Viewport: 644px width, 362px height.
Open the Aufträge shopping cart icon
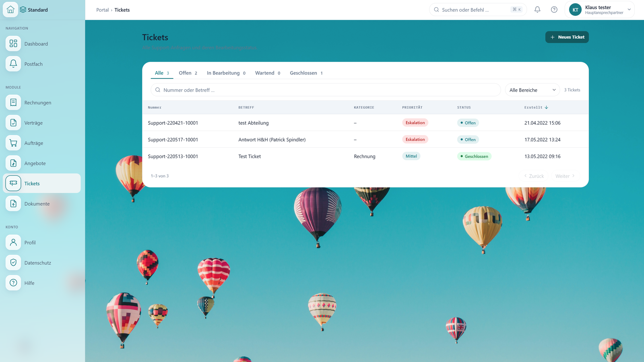(13, 143)
